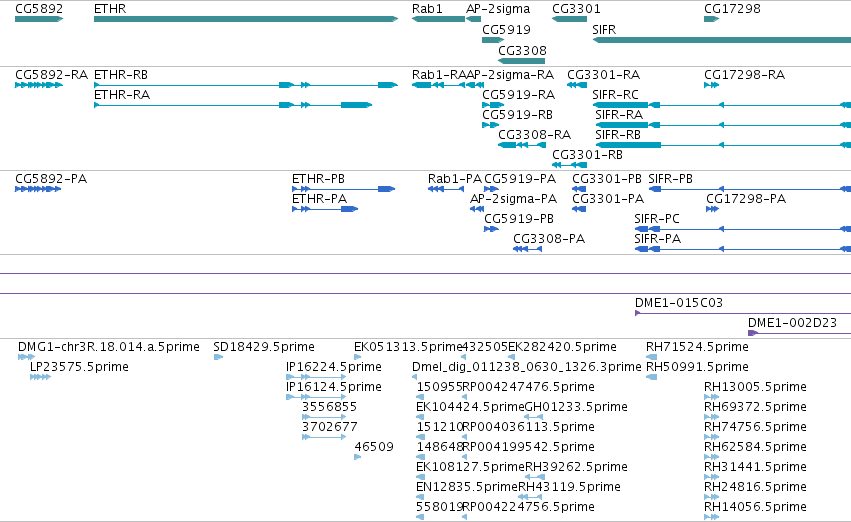Click the RH31441.5prime EST label
This screenshot has height=522, width=851.
point(755,467)
